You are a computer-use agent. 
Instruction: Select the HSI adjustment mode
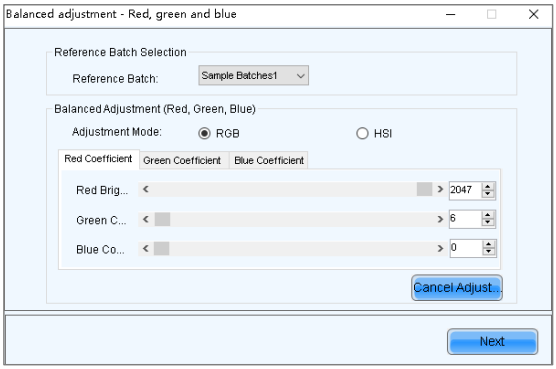[362, 134]
